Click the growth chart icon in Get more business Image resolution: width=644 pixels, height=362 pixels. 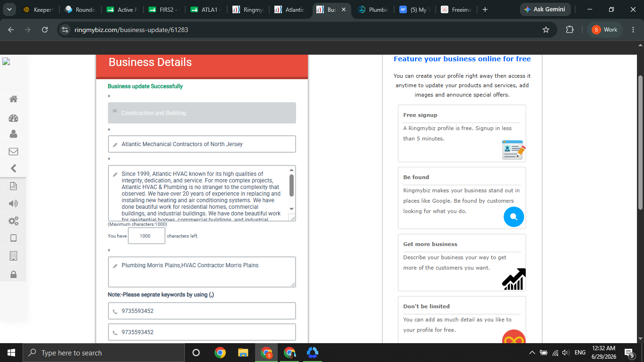pyautogui.click(x=514, y=279)
